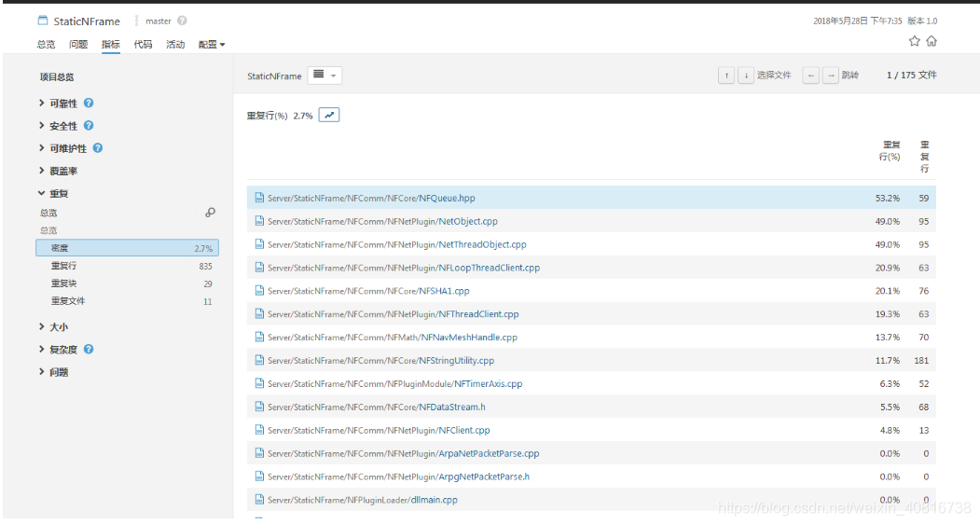Click file icon of NFQueue.hpp row
The height and width of the screenshot is (525, 980).
tap(259, 198)
